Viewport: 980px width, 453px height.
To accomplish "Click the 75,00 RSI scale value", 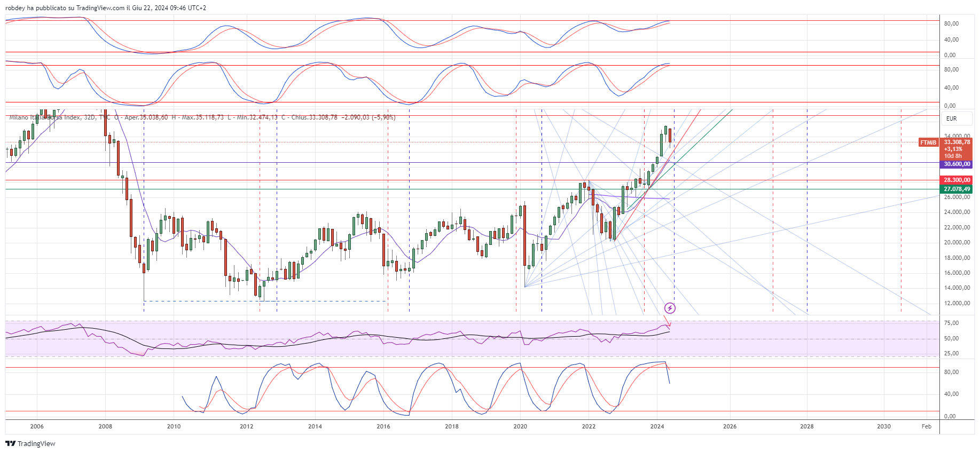I will (951, 323).
